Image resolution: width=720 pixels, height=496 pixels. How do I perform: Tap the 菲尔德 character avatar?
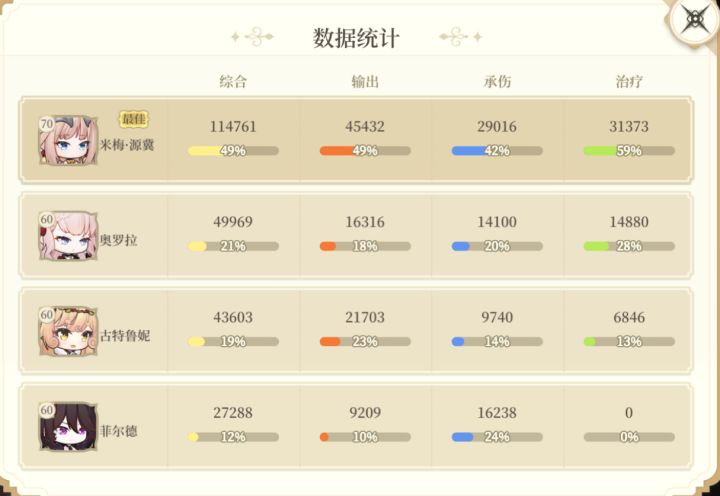(x=68, y=427)
